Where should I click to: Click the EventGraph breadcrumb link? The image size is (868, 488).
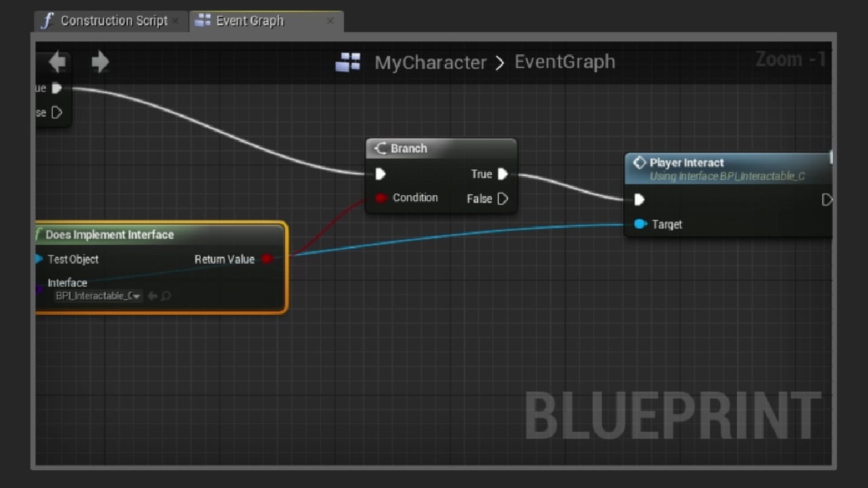pyautogui.click(x=565, y=62)
